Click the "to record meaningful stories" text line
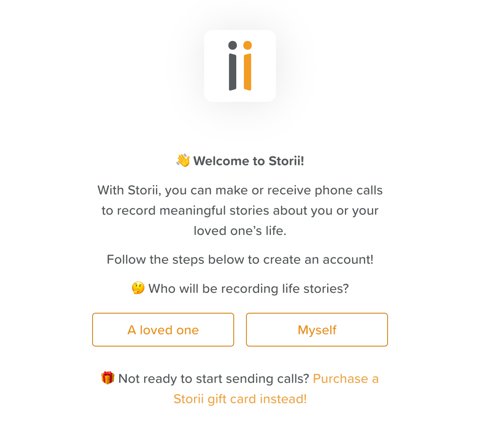This screenshot has height=448, width=481. pos(240,210)
